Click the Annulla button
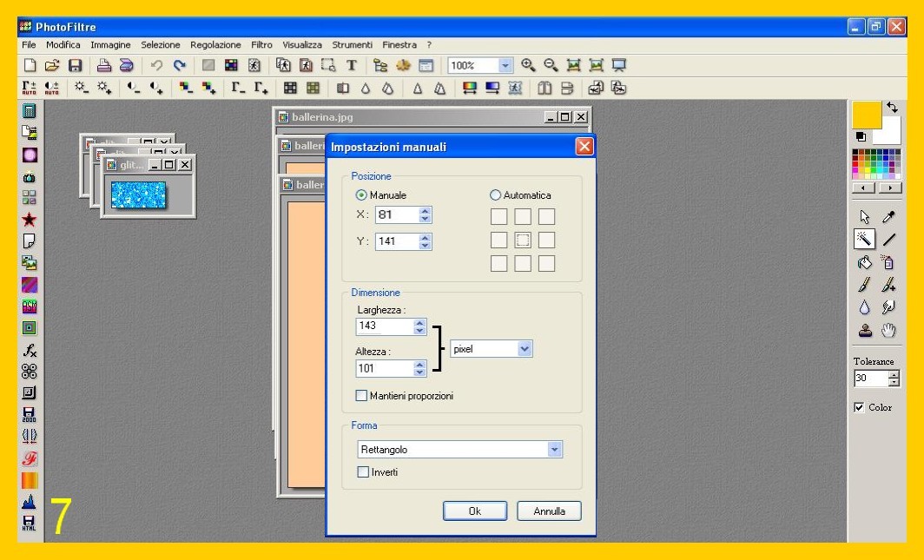 pos(549,511)
